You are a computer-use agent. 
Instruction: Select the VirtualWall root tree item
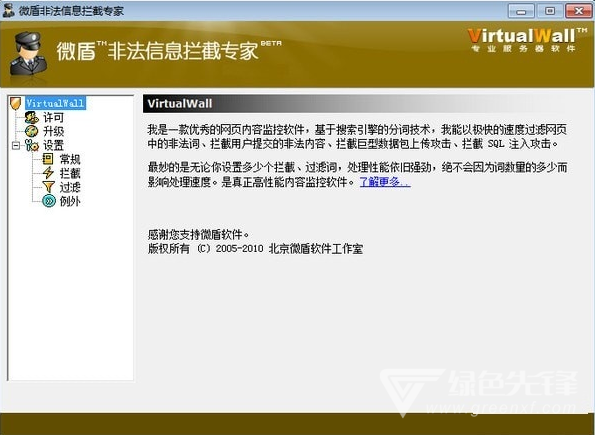(55, 103)
